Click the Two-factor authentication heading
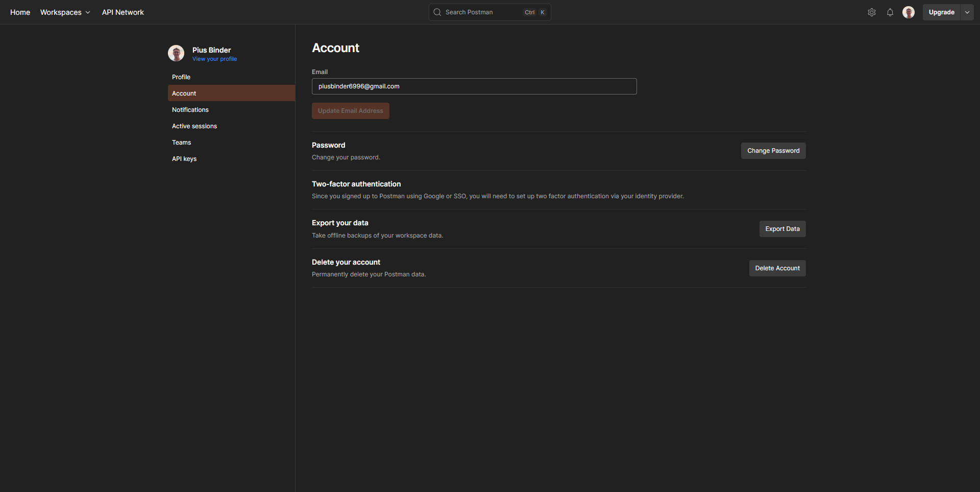Screen dimensions: 980x492 coord(356,184)
